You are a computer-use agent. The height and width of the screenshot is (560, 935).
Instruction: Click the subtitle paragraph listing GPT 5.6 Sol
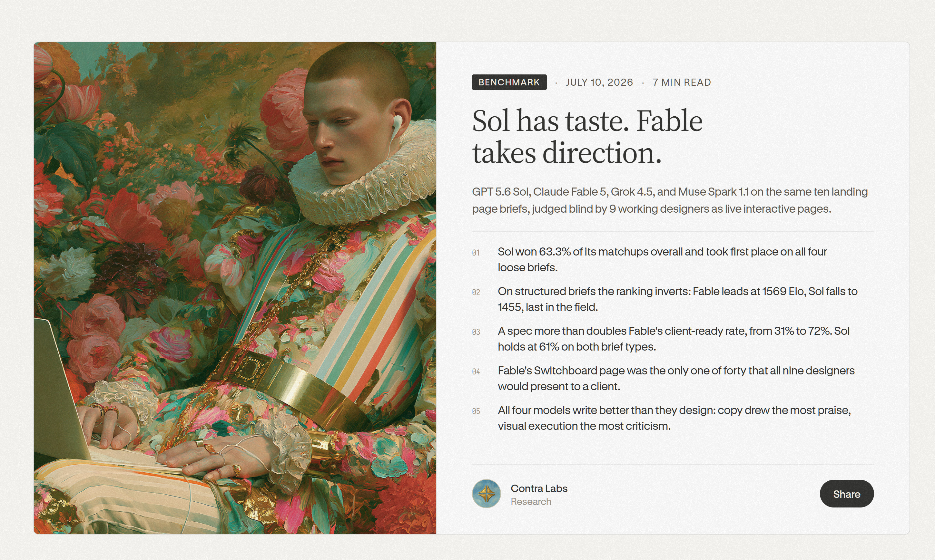pyautogui.click(x=670, y=200)
